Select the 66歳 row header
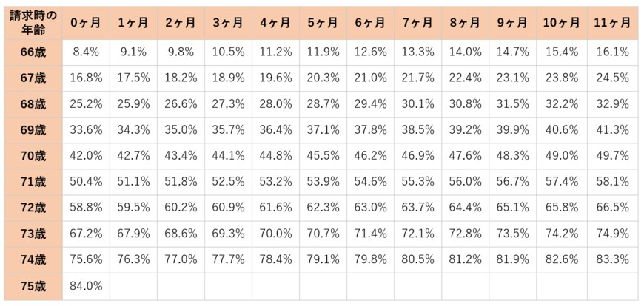The height and width of the screenshot is (306, 644). [31, 52]
